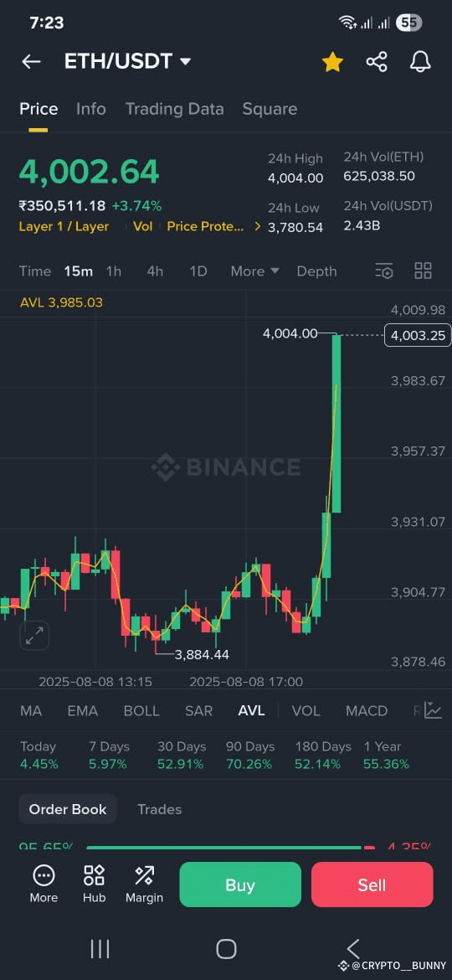Tap the red Sell button
452x980 pixels.
[372, 885]
